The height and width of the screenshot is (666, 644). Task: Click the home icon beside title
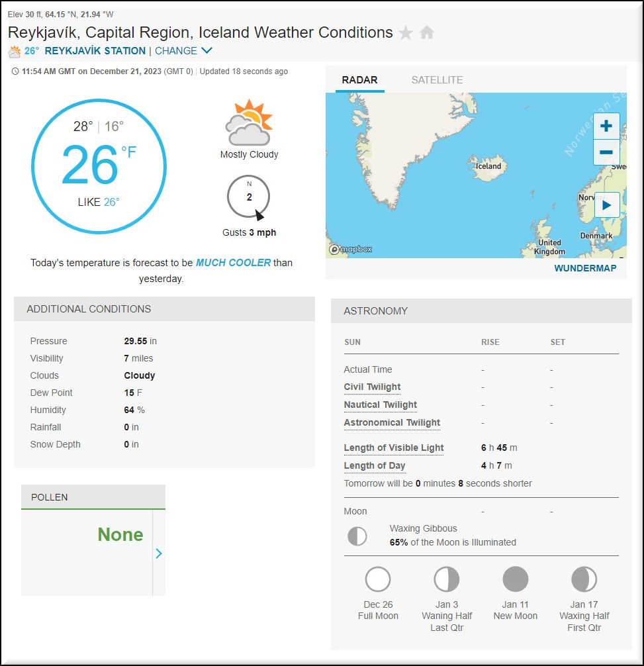[427, 32]
